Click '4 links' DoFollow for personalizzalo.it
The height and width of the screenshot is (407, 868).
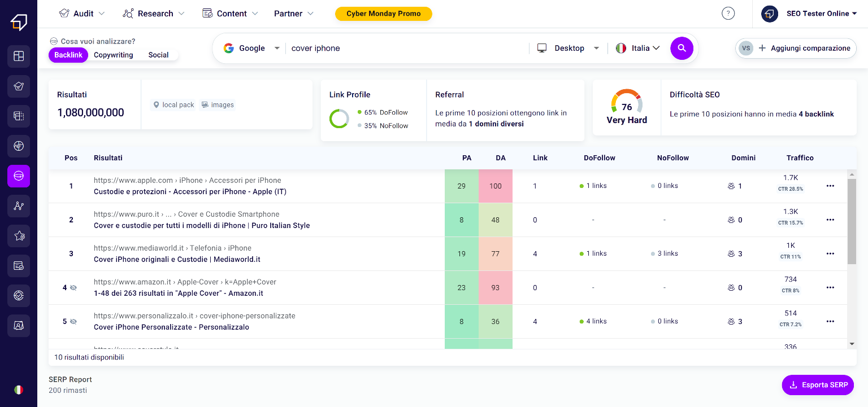pyautogui.click(x=593, y=321)
